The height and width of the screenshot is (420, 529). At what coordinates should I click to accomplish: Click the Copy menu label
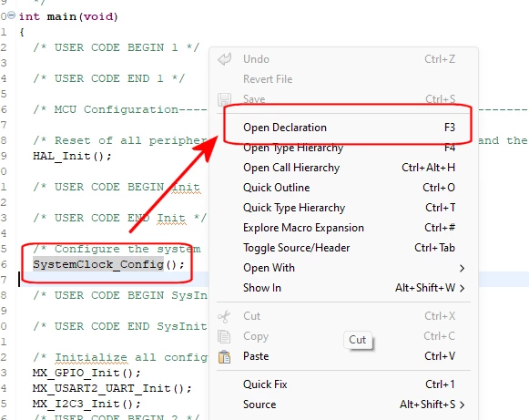(x=256, y=336)
